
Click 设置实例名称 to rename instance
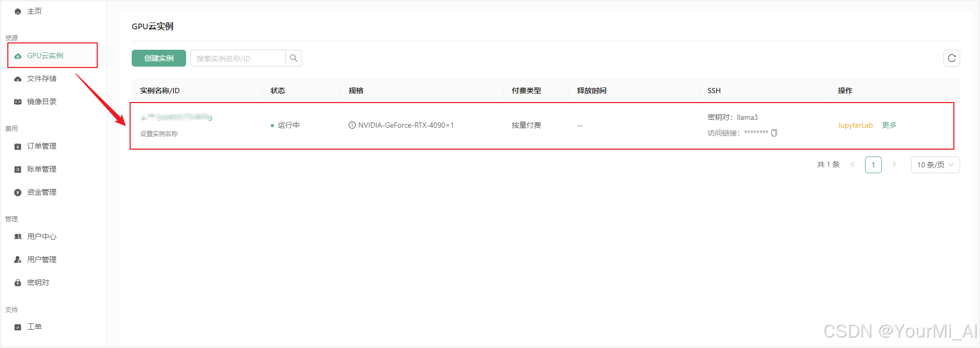159,134
